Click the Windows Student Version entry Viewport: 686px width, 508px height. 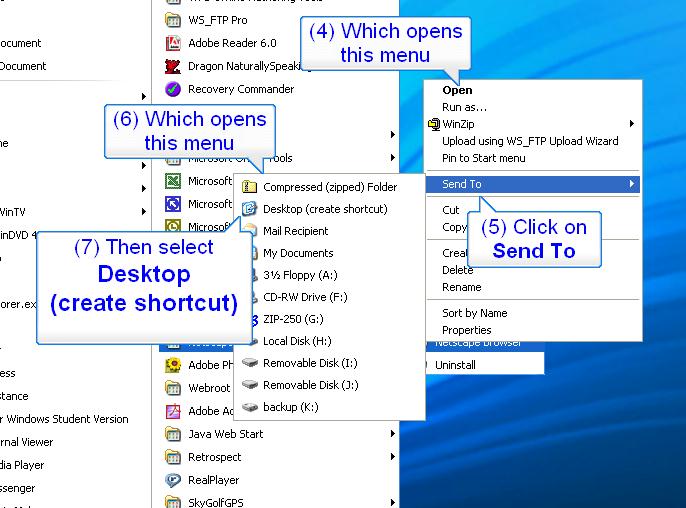tap(64, 419)
